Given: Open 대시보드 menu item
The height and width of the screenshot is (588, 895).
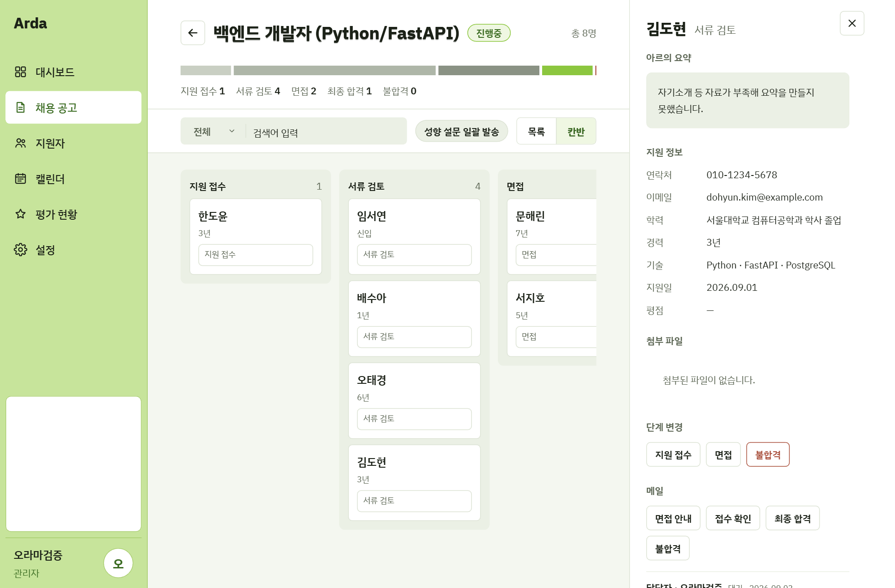Looking at the screenshot, I should [73, 72].
